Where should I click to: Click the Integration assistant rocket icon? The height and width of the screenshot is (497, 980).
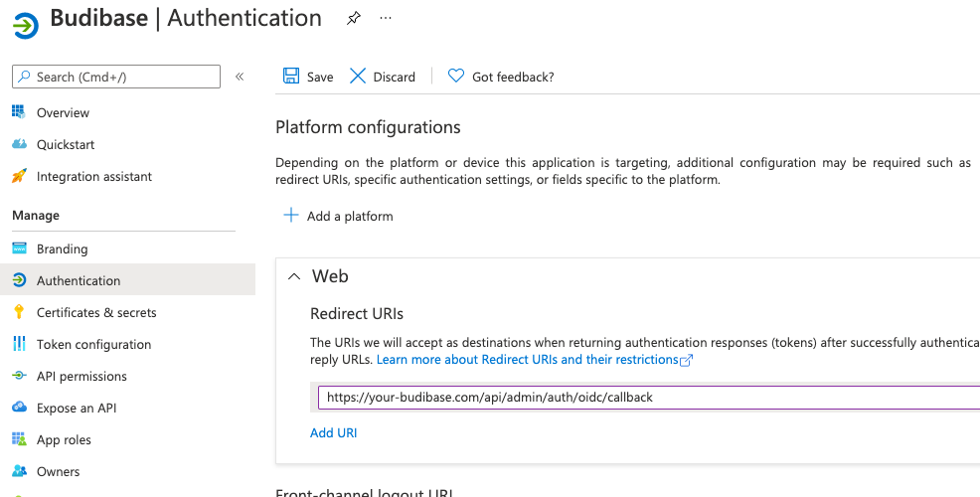click(x=19, y=176)
